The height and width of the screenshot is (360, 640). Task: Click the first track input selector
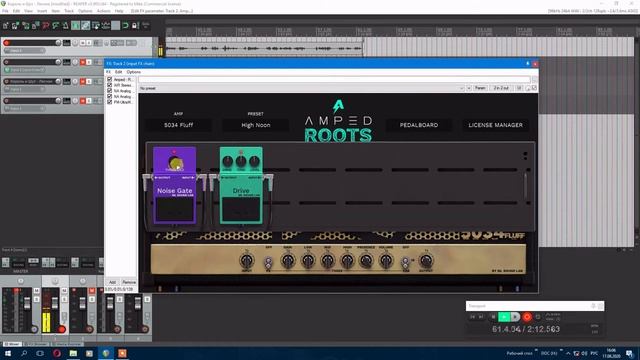pos(24,51)
